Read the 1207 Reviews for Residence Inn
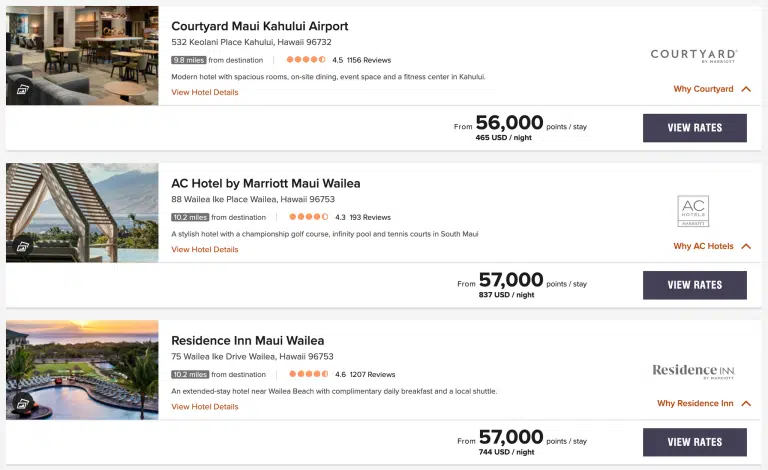The width and height of the screenshot is (768, 470). tap(372, 375)
